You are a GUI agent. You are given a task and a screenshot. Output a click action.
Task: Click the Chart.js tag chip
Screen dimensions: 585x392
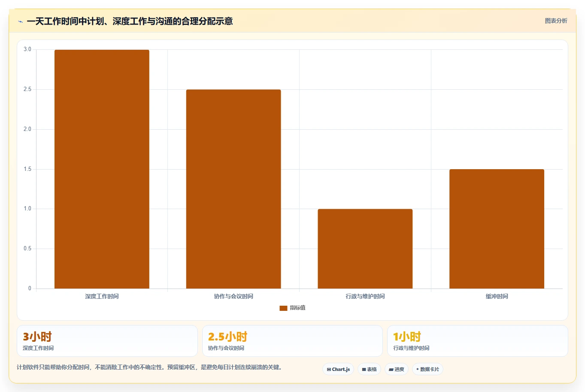click(338, 369)
